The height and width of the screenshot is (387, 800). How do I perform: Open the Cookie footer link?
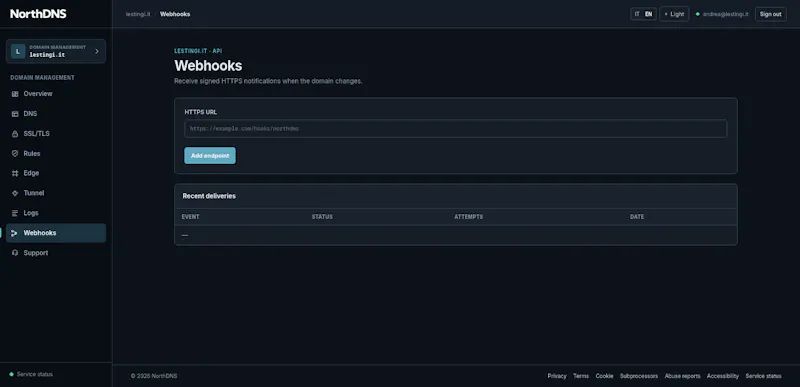click(604, 376)
